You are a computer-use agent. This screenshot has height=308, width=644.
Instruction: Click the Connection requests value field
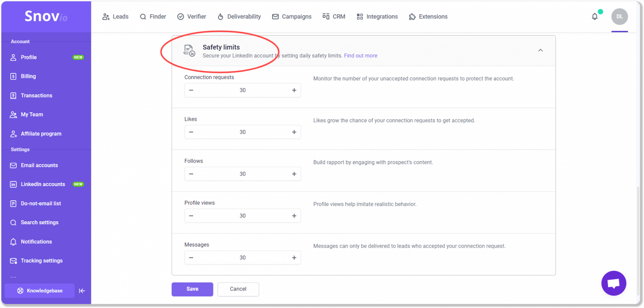pyautogui.click(x=242, y=91)
